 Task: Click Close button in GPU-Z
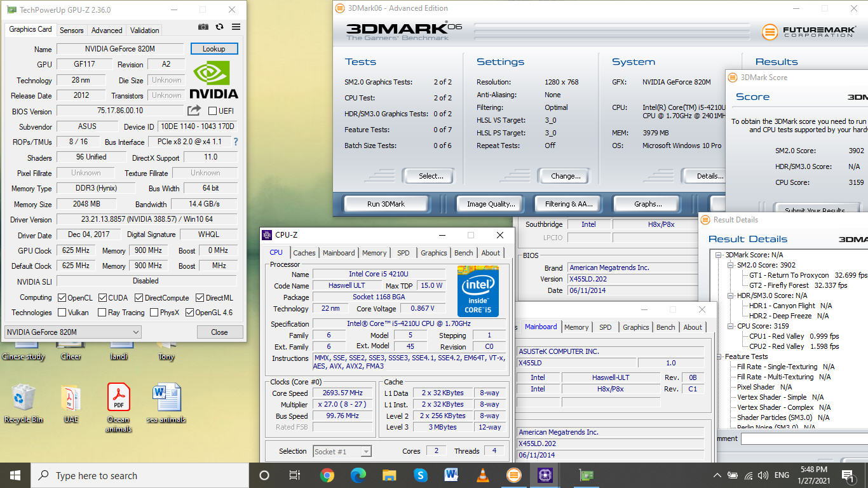220,332
